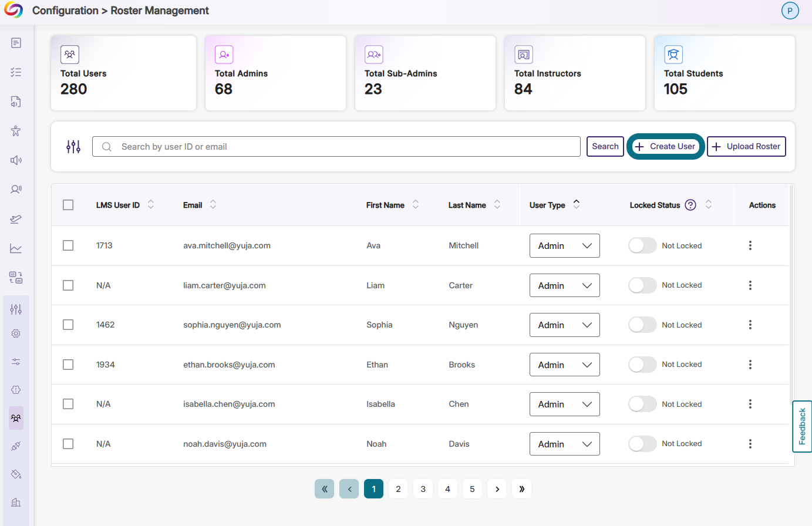
Task: Jump to the last page with double arrow
Action: [x=522, y=489]
